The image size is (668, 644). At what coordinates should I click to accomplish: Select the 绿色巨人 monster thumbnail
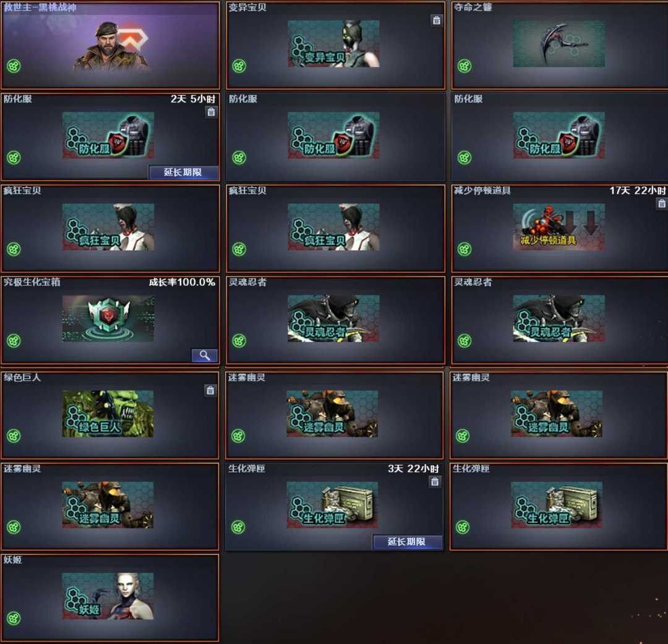(108, 413)
